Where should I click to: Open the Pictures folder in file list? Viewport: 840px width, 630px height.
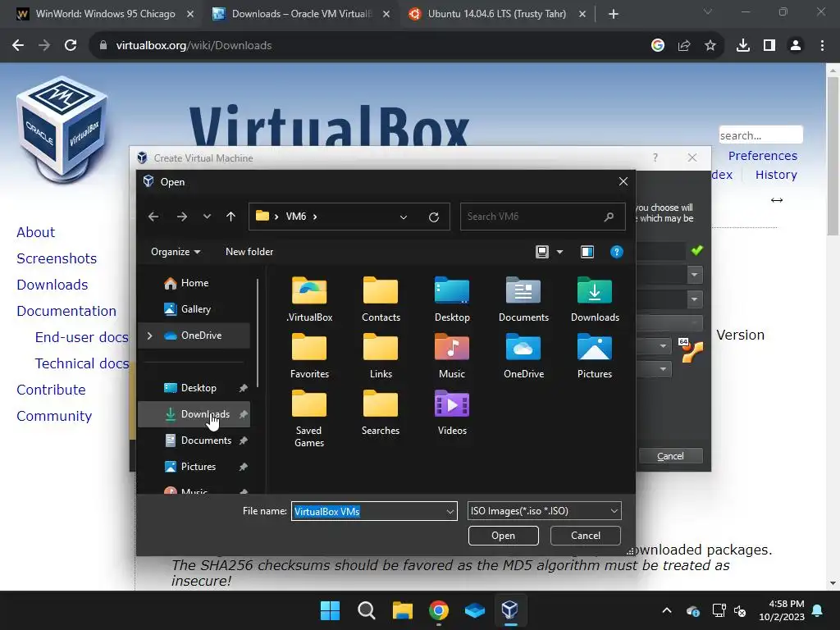[x=595, y=356]
